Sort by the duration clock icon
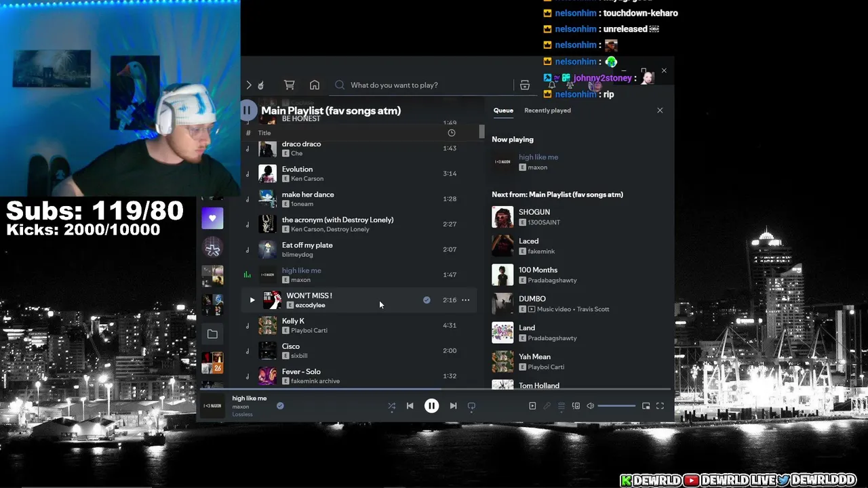Screen dimensions: 868x488 [452, 133]
